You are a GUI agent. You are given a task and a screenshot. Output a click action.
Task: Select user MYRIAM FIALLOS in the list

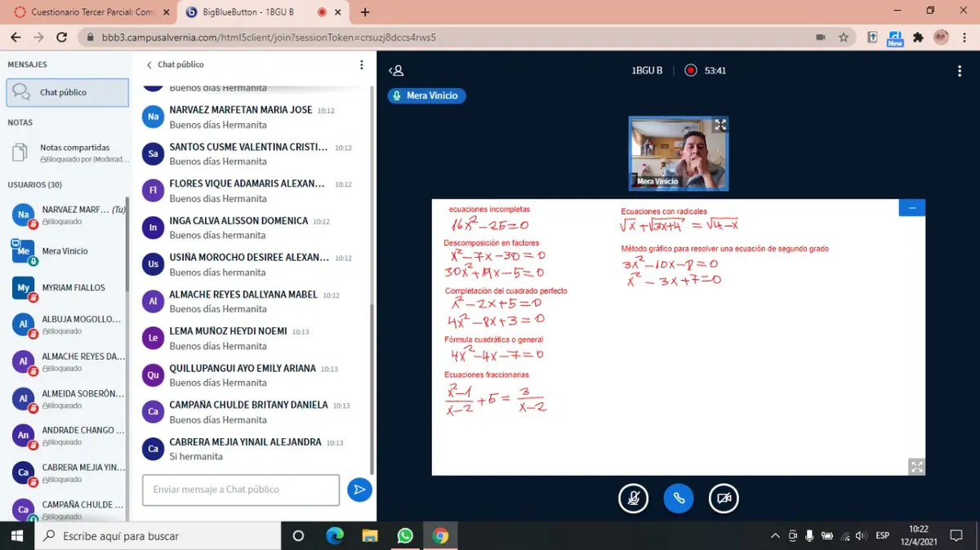[x=68, y=288]
